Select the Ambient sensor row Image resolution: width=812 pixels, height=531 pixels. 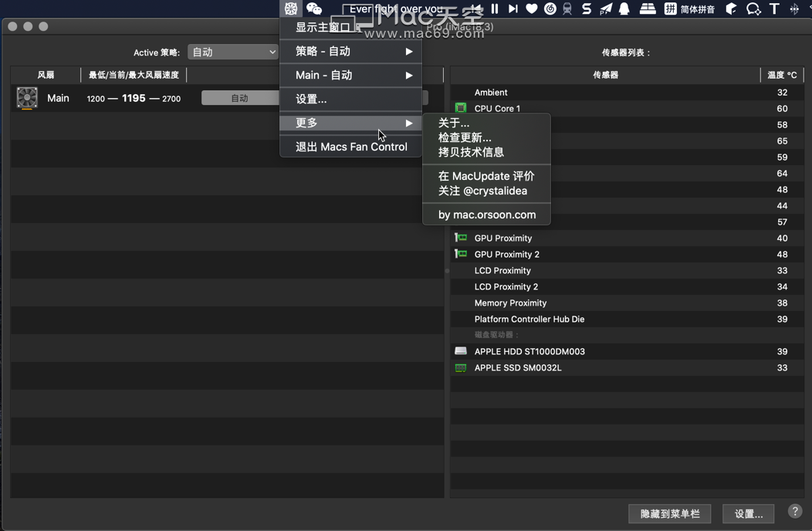627,92
